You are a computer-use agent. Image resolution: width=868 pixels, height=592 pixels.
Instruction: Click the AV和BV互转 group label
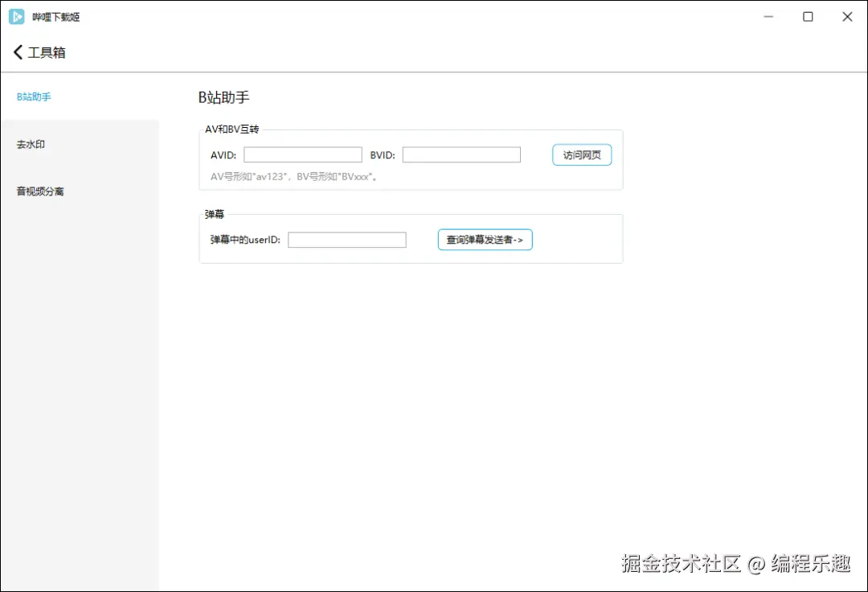coord(232,129)
